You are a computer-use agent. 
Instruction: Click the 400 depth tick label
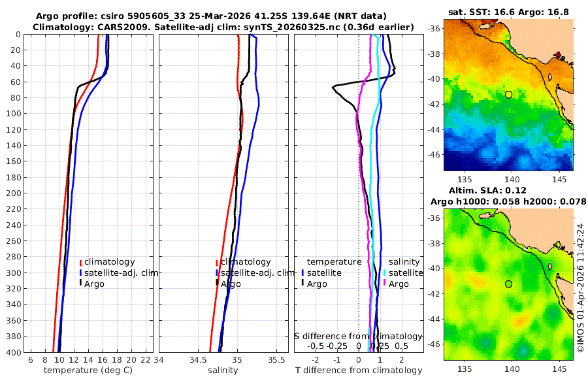tap(14, 352)
